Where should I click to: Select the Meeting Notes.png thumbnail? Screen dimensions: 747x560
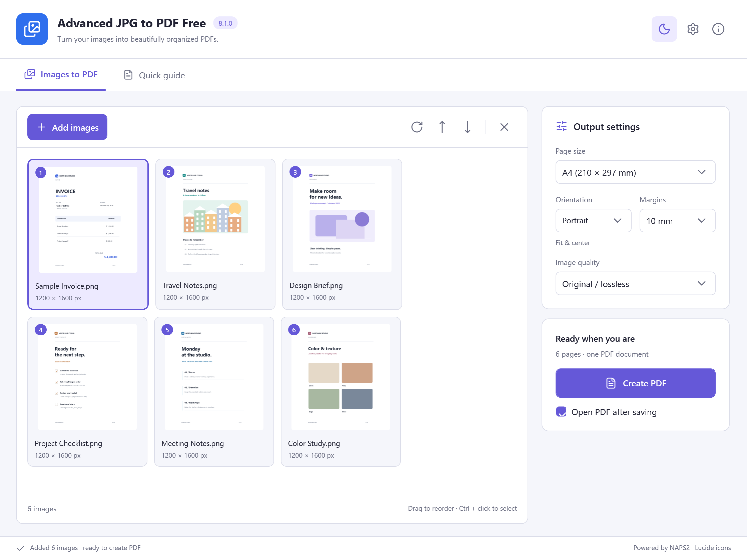point(214,392)
